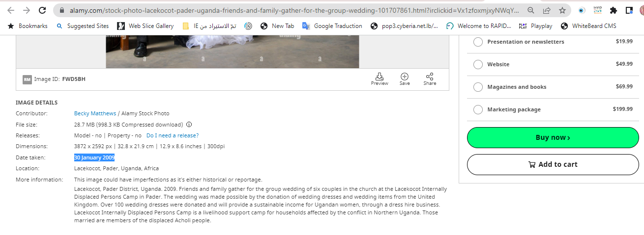Screen dimensions: 644x235
Task: Click the Add to cart button
Action: click(553, 164)
